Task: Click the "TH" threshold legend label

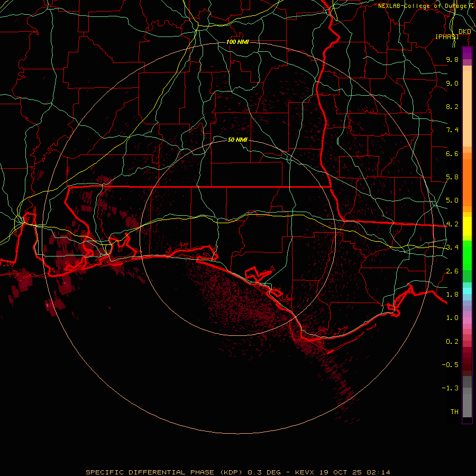Action: [454, 412]
